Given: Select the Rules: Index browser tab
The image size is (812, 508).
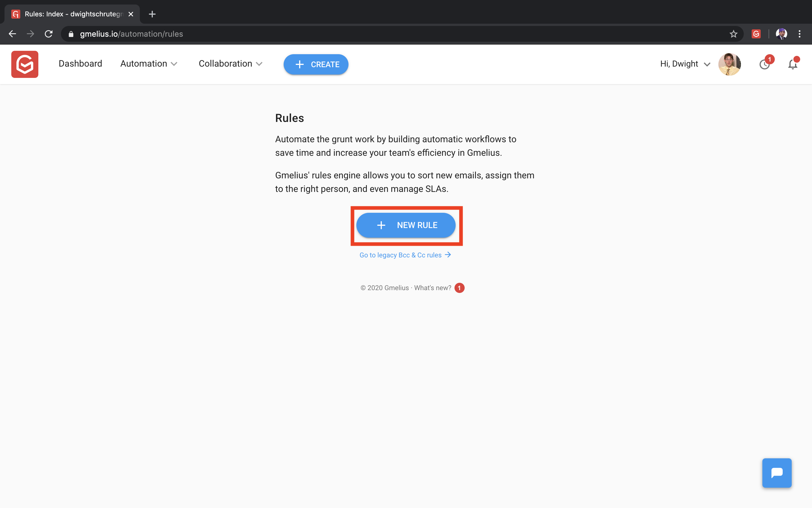Looking at the screenshot, I should [x=72, y=14].
